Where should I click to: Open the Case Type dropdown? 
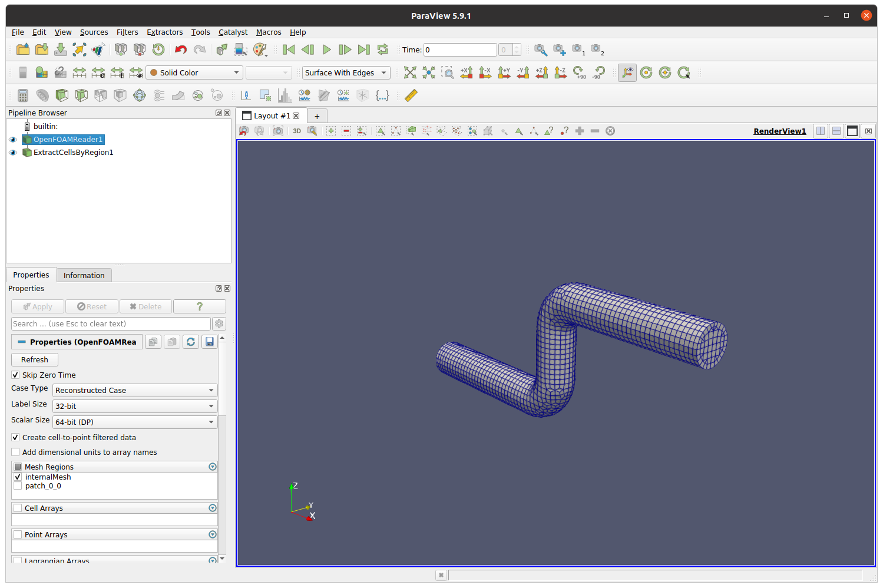coord(135,390)
